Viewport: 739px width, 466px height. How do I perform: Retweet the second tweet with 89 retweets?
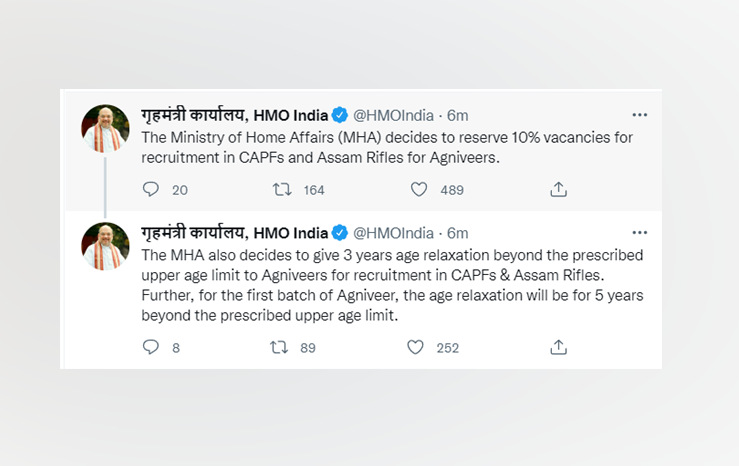pyautogui.click(x=282, y=347)
